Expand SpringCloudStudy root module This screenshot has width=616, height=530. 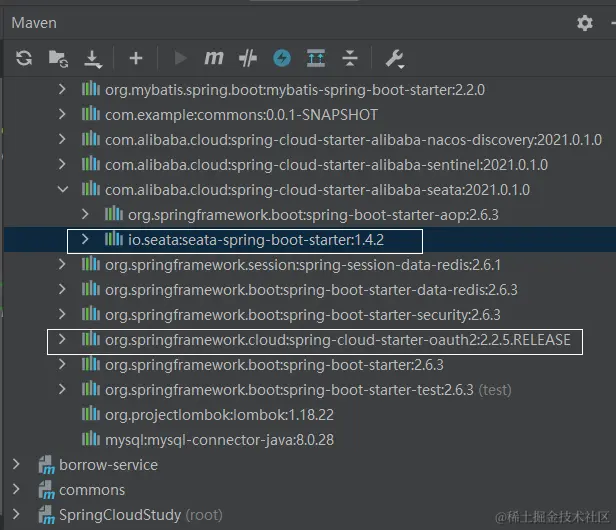(16, 514)
